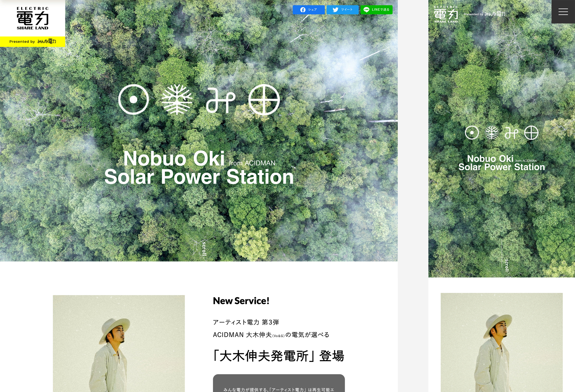The width and height of the screenshot is (575, 392).
Task: Click the artist photo in mobile view
Action: (502, 342)
